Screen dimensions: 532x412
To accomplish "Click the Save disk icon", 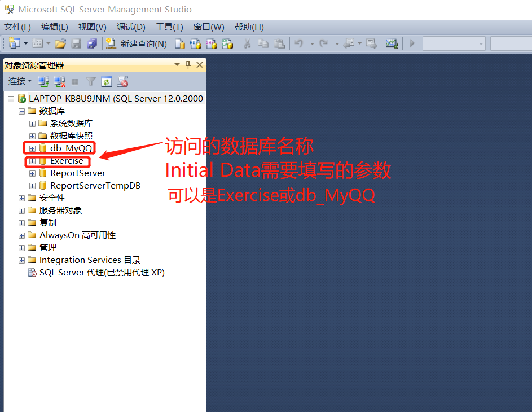I will coord(76,43).
